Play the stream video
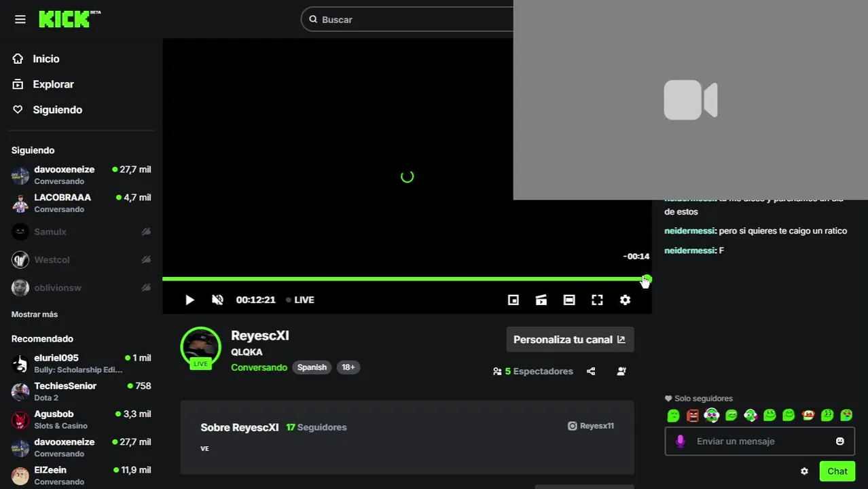 189,300
